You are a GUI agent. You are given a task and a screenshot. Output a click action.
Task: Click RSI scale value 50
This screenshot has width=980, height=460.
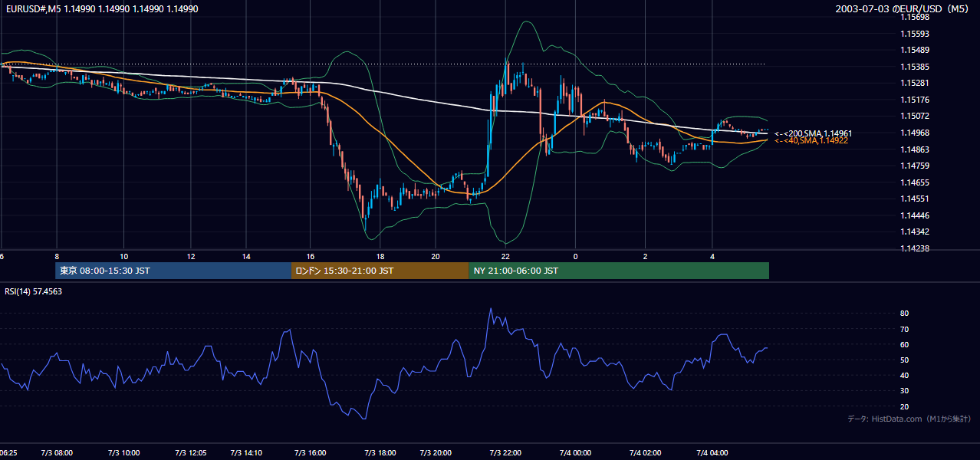(905, 360)
